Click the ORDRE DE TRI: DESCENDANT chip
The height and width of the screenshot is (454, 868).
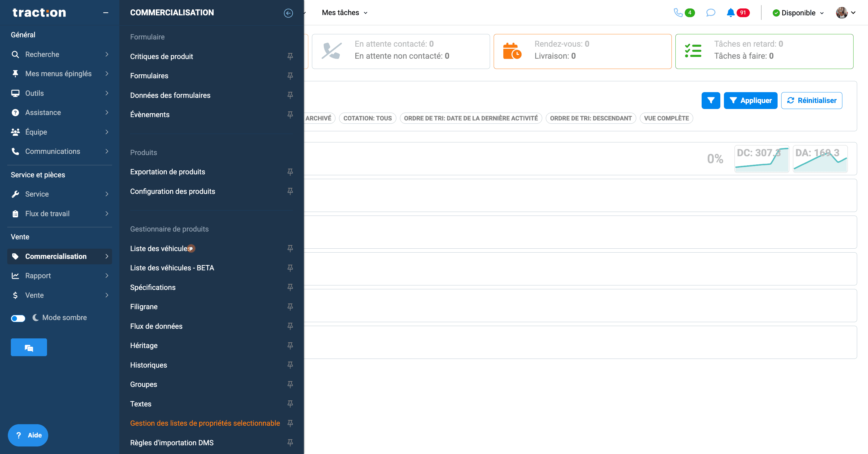pos(590,118)
